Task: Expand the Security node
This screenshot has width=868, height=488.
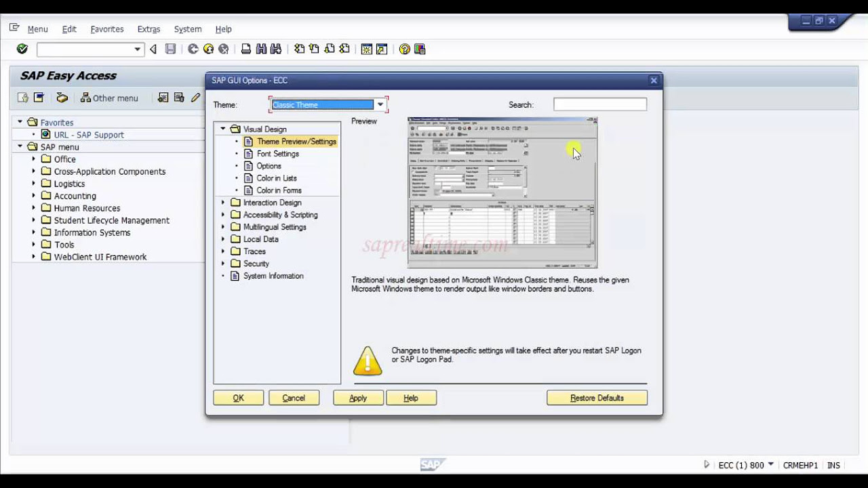Action: coord(222,263)
